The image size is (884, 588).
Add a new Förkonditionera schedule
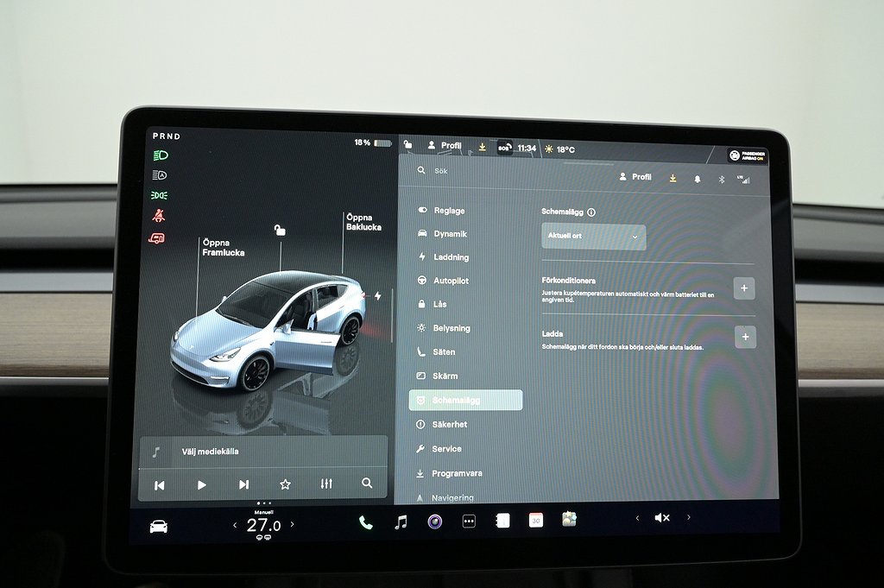(744, 288)
